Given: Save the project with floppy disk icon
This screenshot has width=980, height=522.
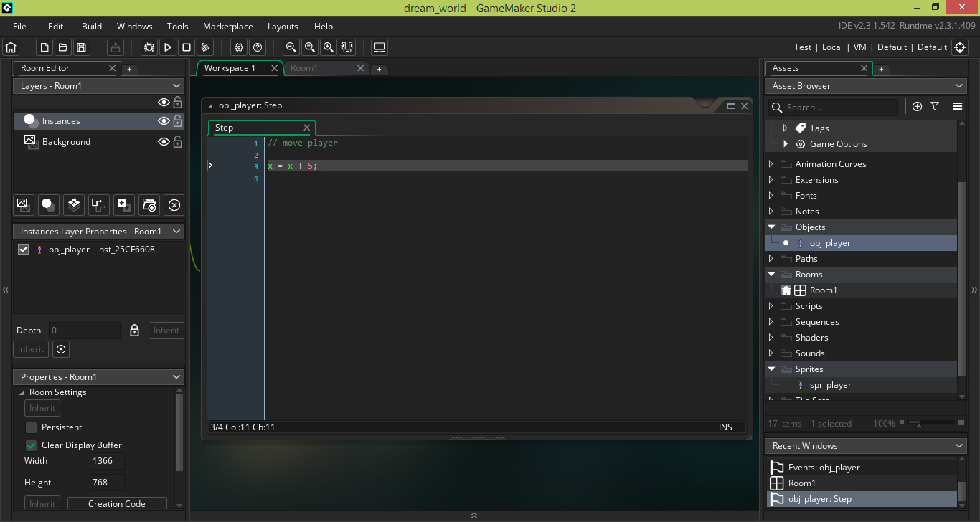Looking at the screenshot, I should [82, 47].
